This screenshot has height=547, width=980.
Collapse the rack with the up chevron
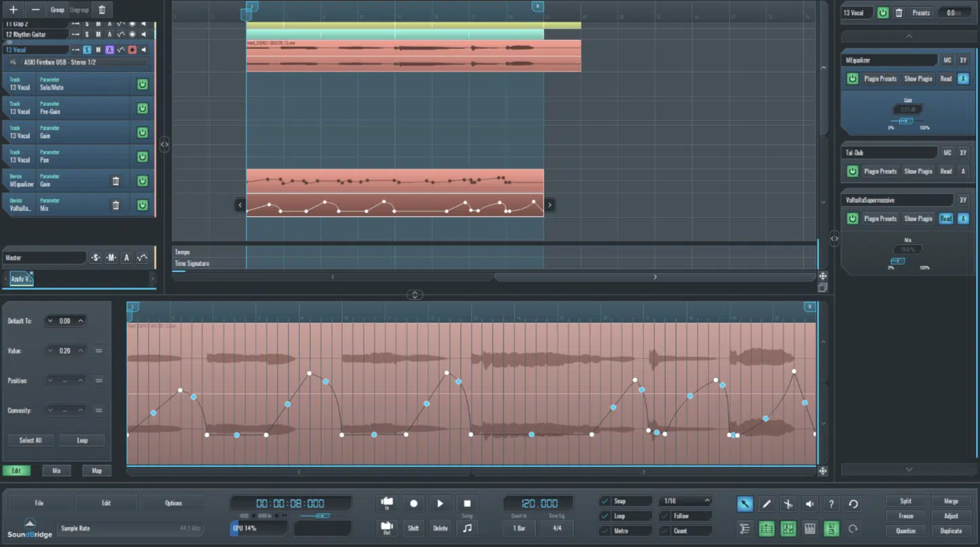(x=909, y=37)
